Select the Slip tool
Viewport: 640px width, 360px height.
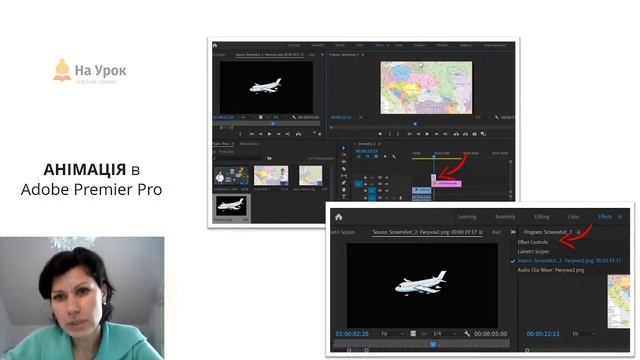tap(344, 176)
